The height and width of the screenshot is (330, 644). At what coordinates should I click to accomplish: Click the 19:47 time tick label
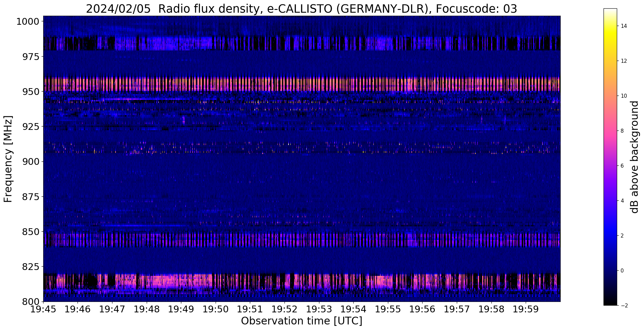[112, 309]
